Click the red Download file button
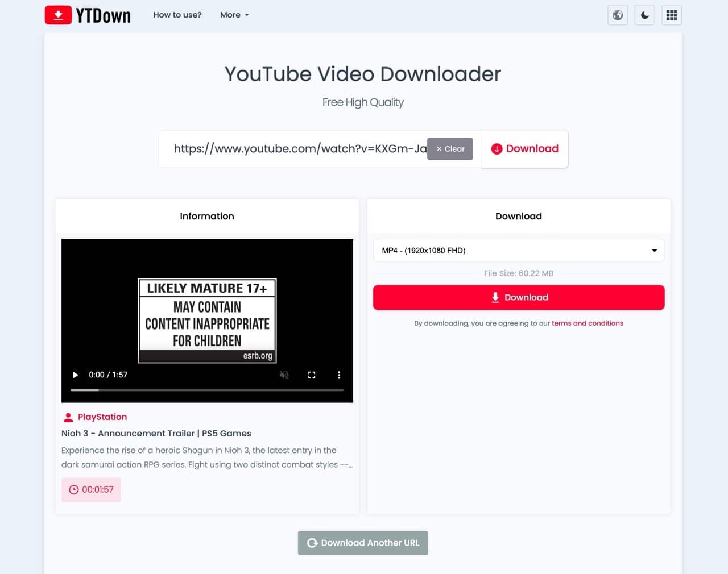Screen dimensions: 728x574 pyautogui.click(x=519, y=297)
